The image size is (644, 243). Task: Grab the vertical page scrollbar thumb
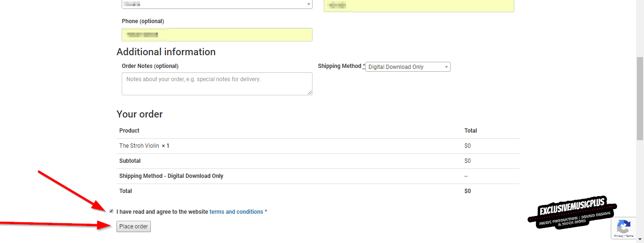(640, 99)
